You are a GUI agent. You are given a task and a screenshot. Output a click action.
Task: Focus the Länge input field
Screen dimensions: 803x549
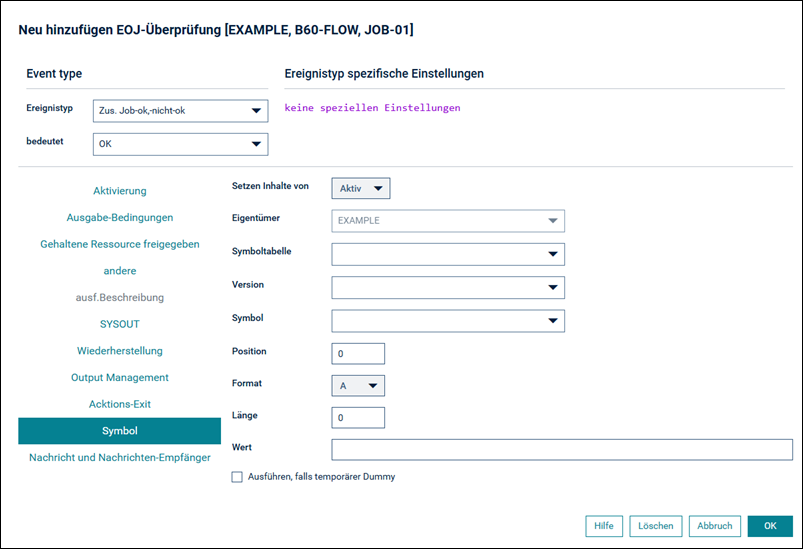(358, 418)
